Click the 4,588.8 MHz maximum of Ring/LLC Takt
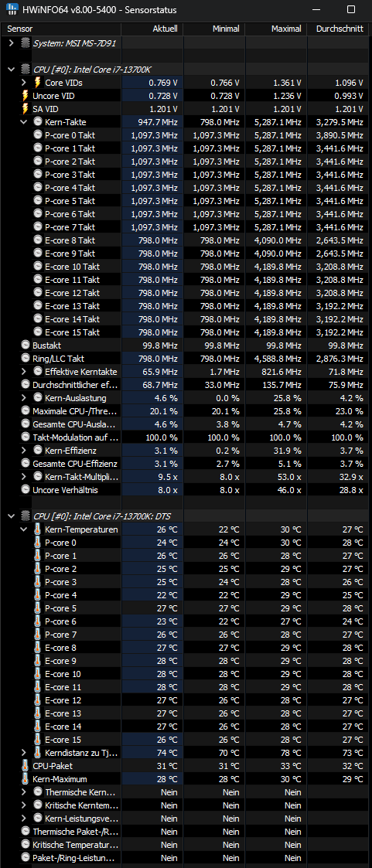The image size is (372, 868). [277, 358]
